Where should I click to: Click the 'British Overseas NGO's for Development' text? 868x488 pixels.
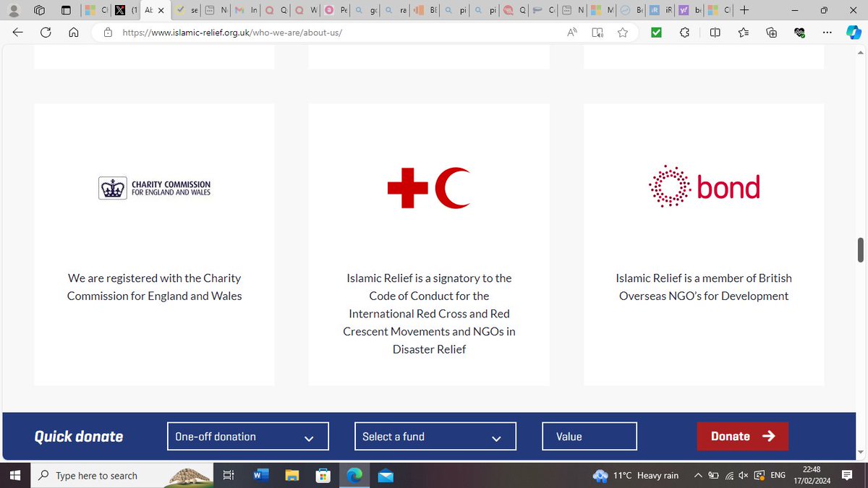click(x=704, y=287)
